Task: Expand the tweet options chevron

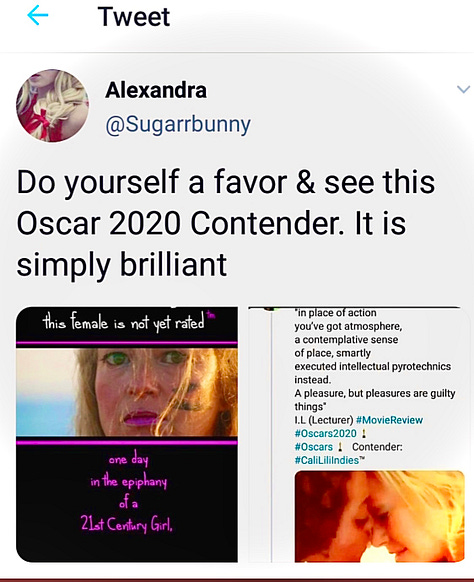Action: pyautogui.click(x=463, y=89)
